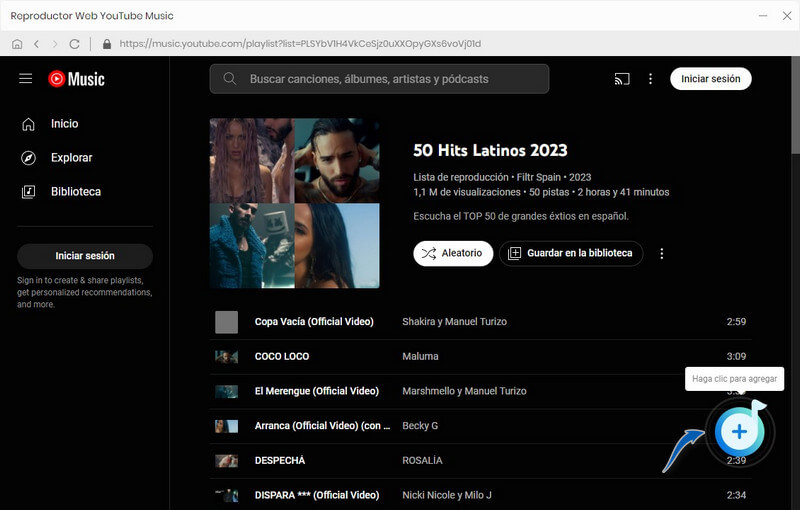Click the page vertical scrollbar thumb
The image size is (800, 510).
[x=795, y=105]
